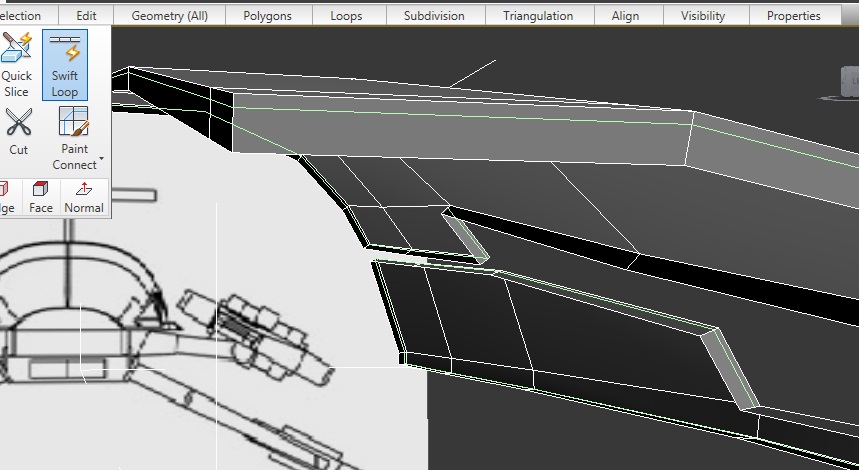This screenshot has height=470, width=859.
Task: Enable the Face constraint
Action: [40, 197]
